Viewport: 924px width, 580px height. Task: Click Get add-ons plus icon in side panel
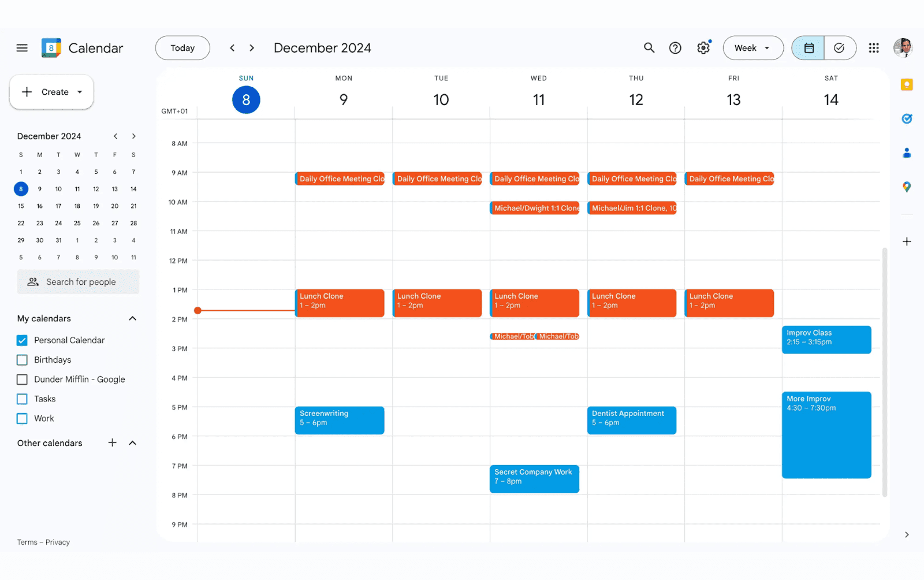pos(907,241)
